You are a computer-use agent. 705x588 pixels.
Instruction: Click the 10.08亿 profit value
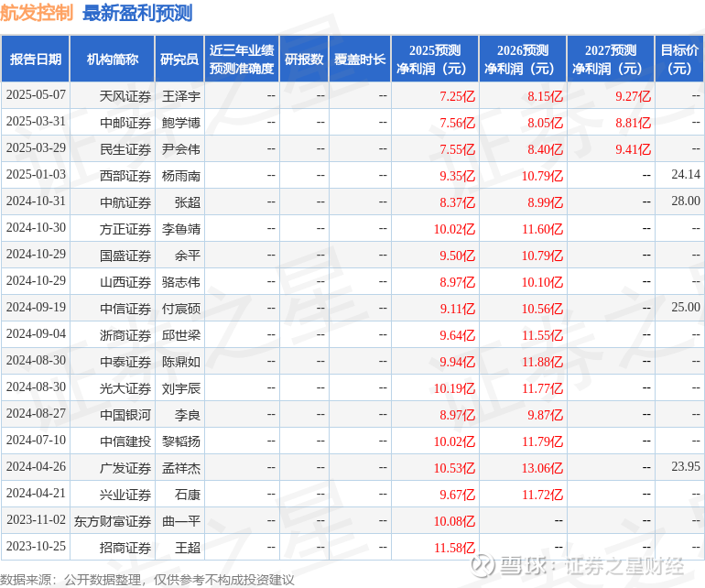454,521
